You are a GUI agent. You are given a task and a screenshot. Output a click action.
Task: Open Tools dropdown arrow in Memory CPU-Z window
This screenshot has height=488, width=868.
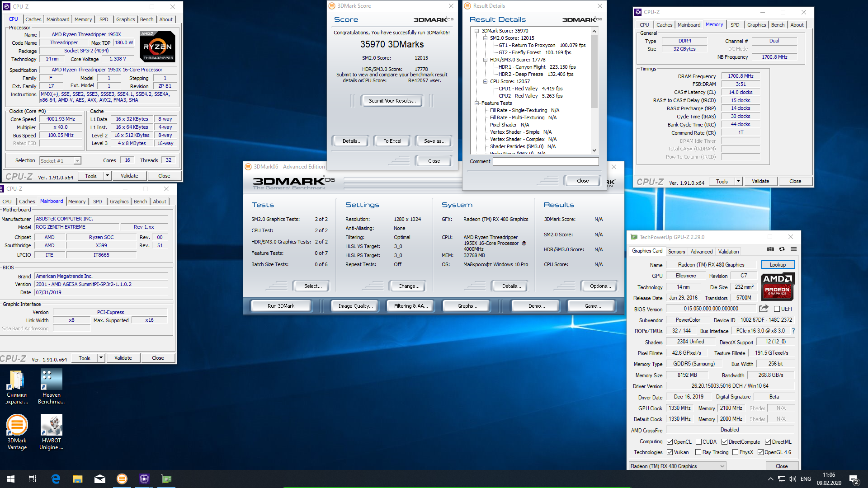tap(738, 181)
